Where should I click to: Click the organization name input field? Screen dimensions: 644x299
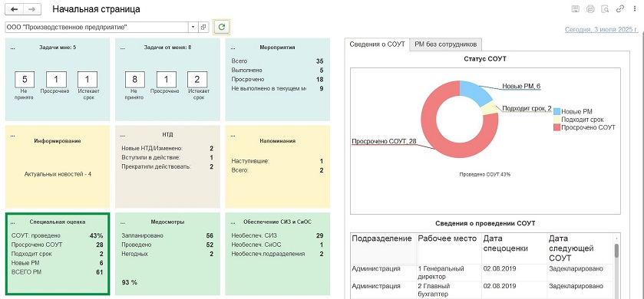pyautogui.click(x=97, y=27)
